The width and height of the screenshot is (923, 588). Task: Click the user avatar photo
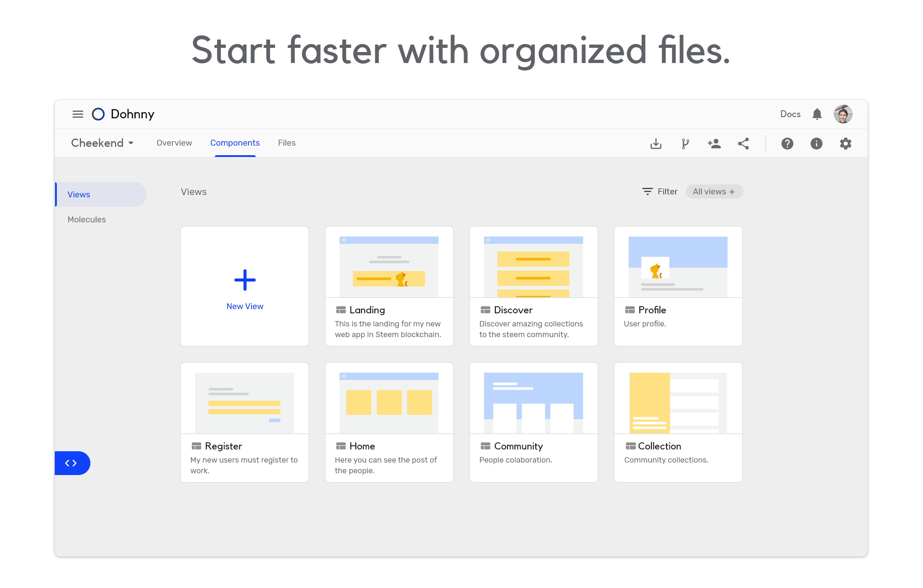click(x=843, y=114)
